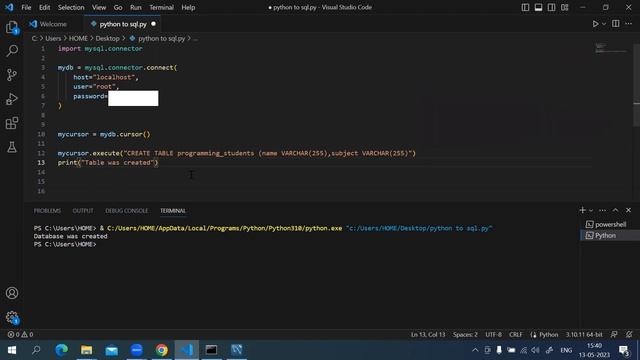The width and height of the screenshot is (640, 360).
Task: Open editor More Actions ellipsis
Action: [x=629, y=24]
